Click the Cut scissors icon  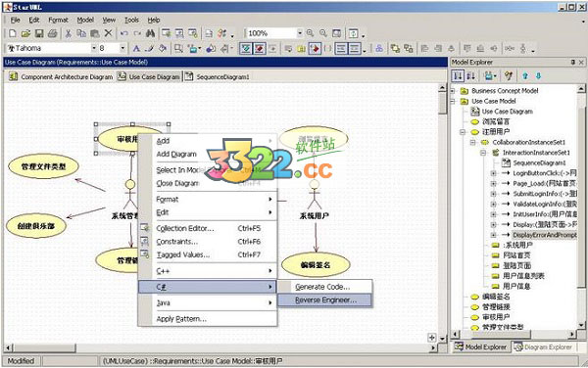(x=69, y=33)
